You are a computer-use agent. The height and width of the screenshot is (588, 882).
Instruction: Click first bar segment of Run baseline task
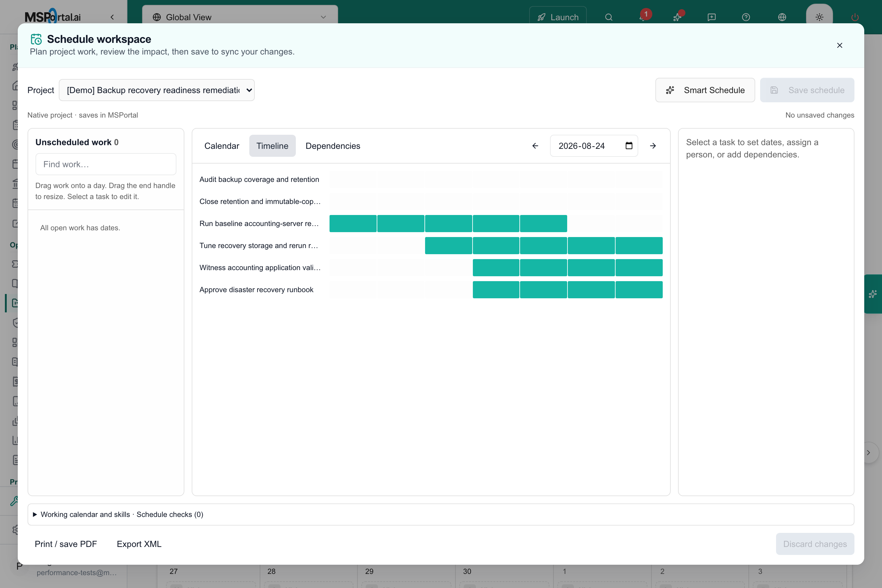(x=353, y=224)
